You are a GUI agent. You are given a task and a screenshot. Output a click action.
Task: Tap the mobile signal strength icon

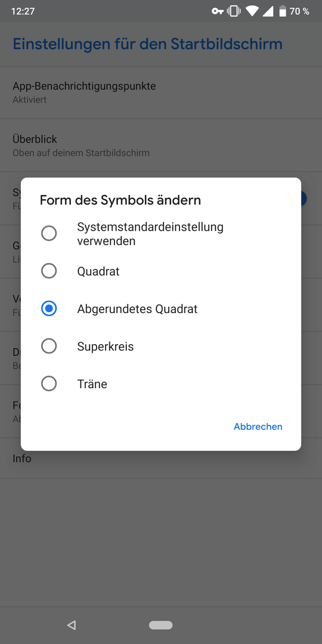(x=268, y=11)
